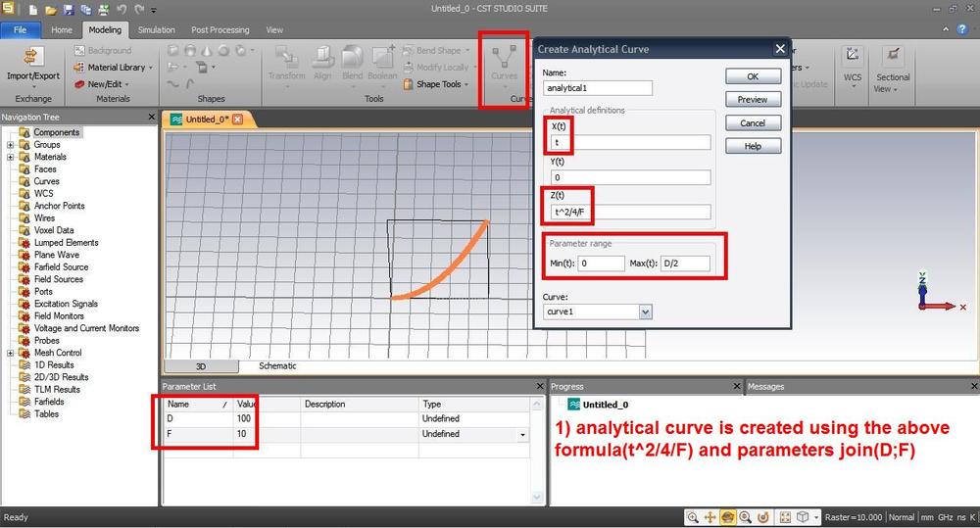Select the Torus shape tool

[x=223, y=51]
